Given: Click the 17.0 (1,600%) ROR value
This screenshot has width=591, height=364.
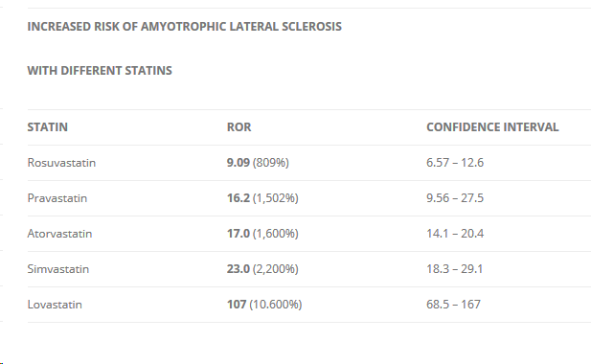Looking at the screenshot, I should pos(262,234).
